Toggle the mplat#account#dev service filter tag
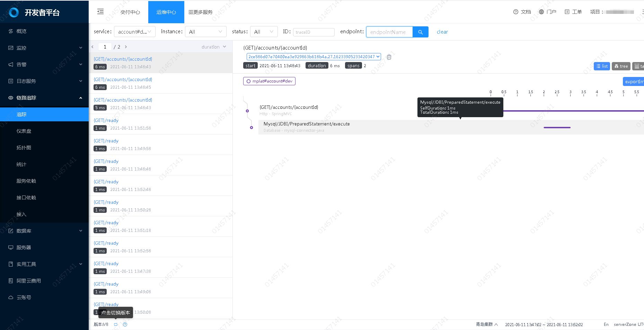 coord(269,81)
